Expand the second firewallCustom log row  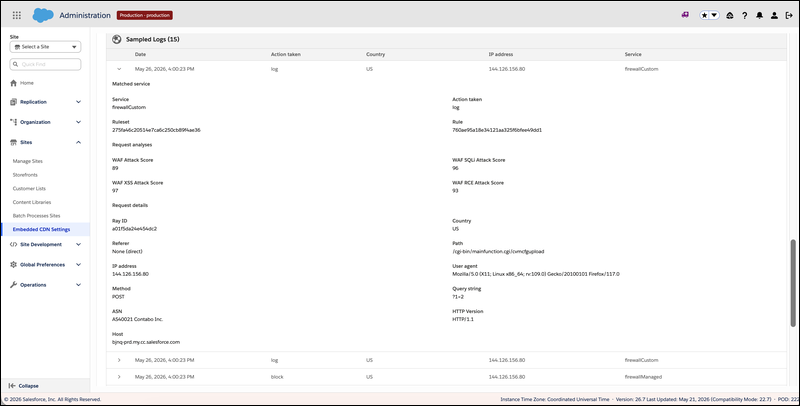119,360
